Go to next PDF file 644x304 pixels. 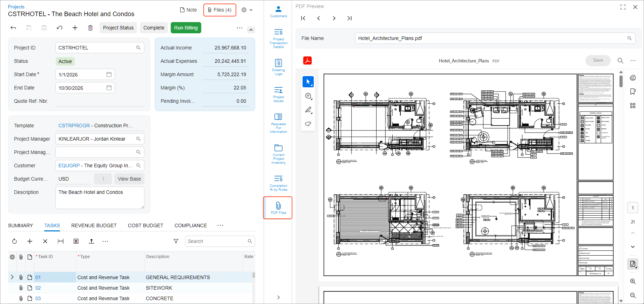coord(334,18)
